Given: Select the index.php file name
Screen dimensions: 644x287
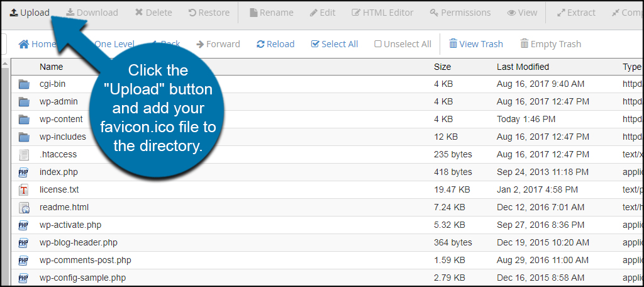Looking at the screenshot, I should point(58,172).
